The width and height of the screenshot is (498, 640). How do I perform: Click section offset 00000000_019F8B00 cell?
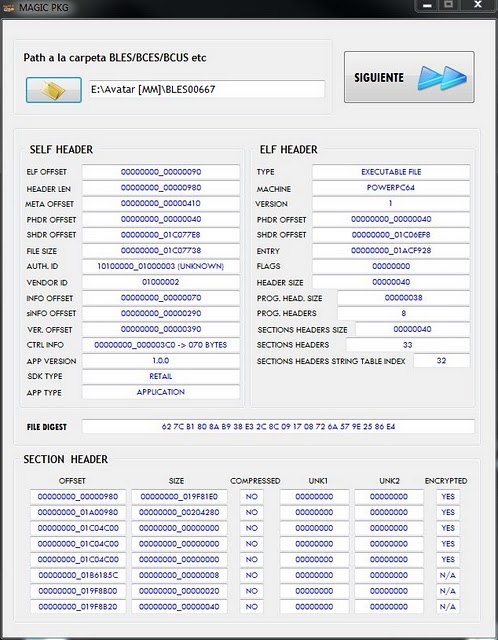78,591
